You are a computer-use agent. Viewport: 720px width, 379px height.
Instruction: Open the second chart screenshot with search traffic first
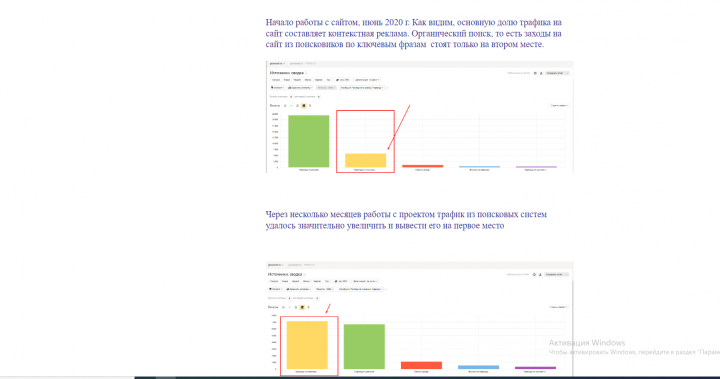point(419,319)
